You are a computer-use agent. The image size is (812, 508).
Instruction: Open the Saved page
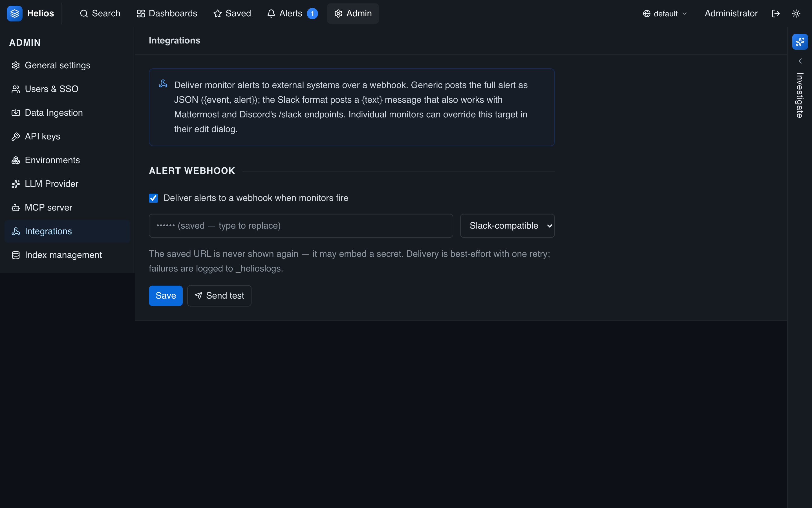tap(232, 14)
